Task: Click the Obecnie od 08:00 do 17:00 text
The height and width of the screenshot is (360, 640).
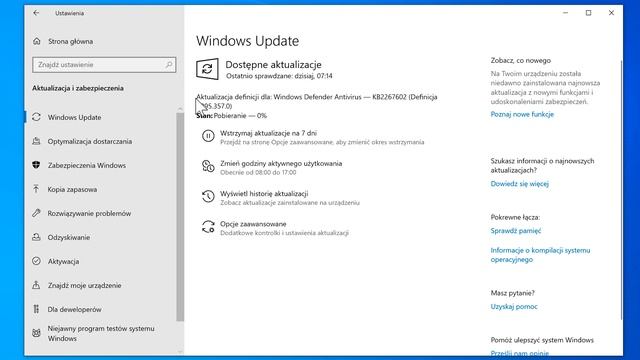Action: pyautogui.click(x=258, y=172)
